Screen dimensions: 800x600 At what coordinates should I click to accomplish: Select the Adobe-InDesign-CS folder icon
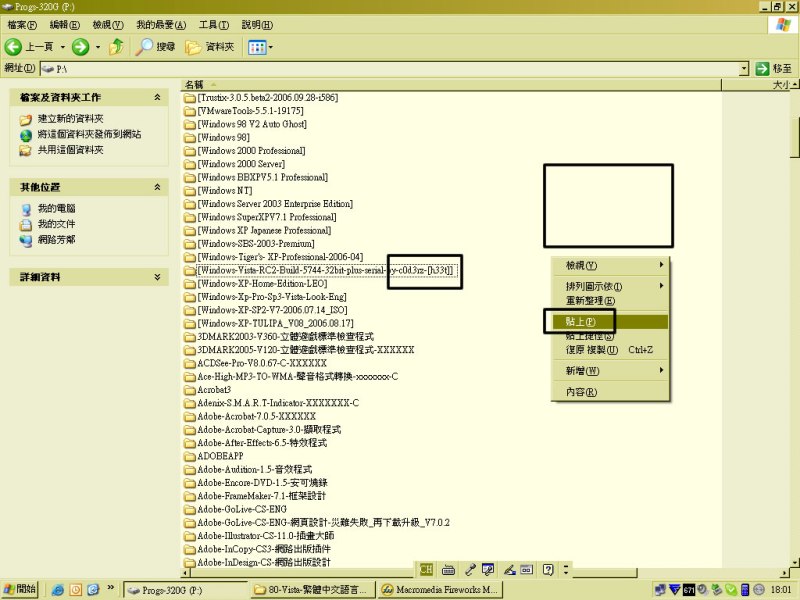click(x=190, y=563)
